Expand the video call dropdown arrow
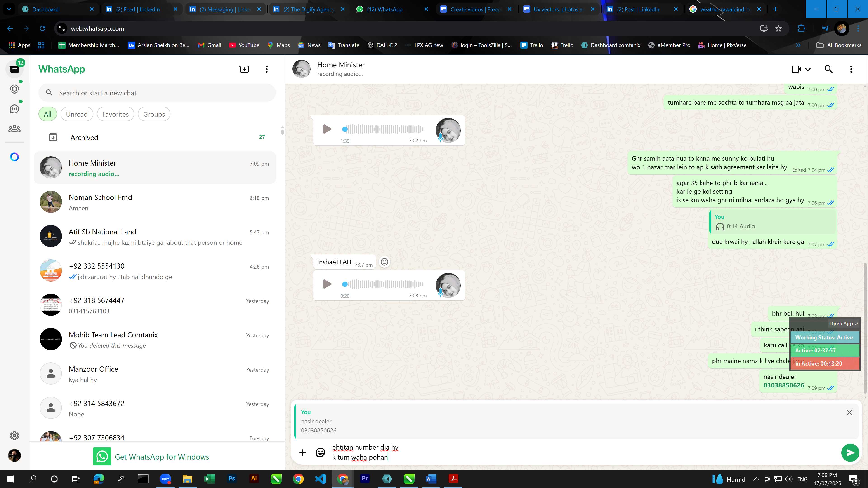 (808, 69)
